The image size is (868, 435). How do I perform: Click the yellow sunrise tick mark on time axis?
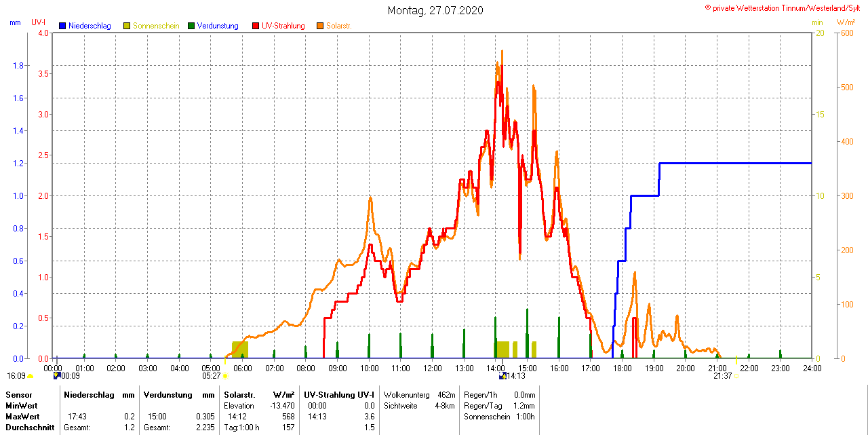point(225,360)
